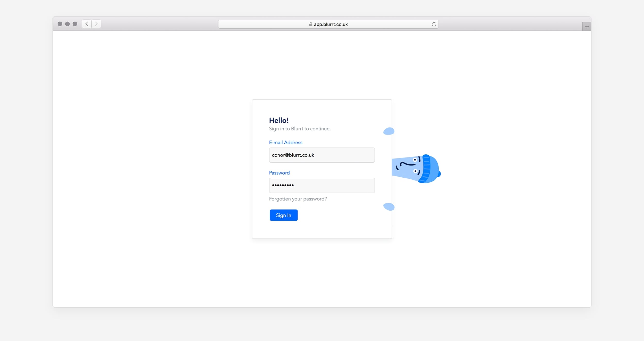Click the peeking mascot with blue beanie
The height and width of the screenshot is (341, 644).
(416, 169)
